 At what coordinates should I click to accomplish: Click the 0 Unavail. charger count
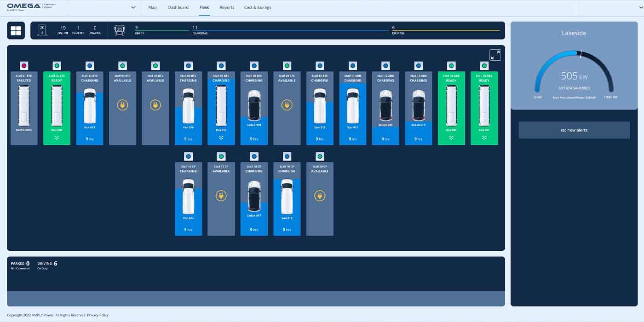[95, 30]
